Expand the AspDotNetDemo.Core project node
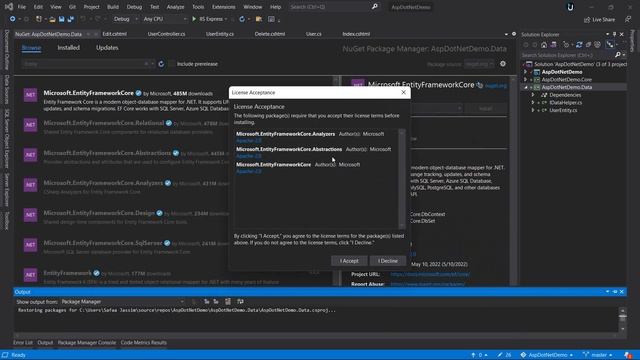This screenshot has height=360, width=640. 526,80
